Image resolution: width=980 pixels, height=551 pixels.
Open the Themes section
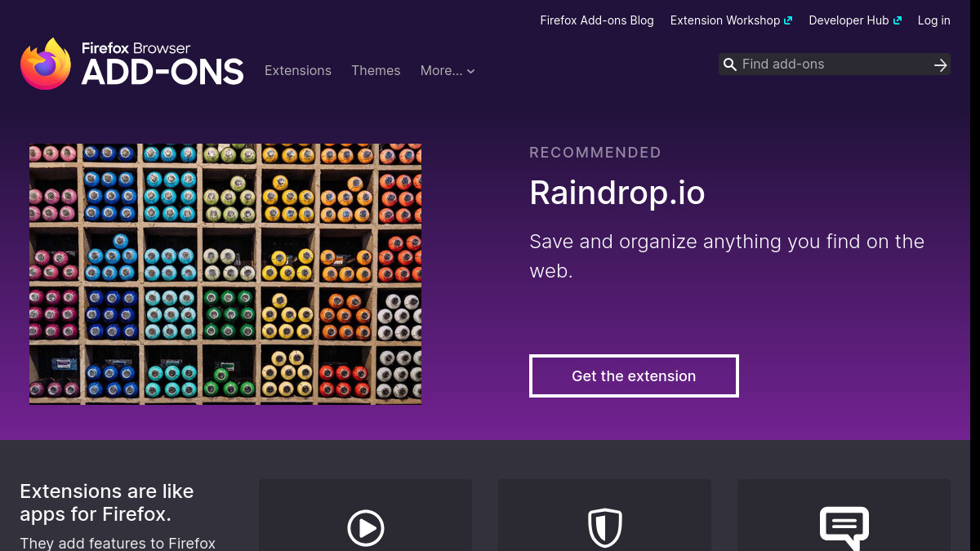tap(376, 71)
